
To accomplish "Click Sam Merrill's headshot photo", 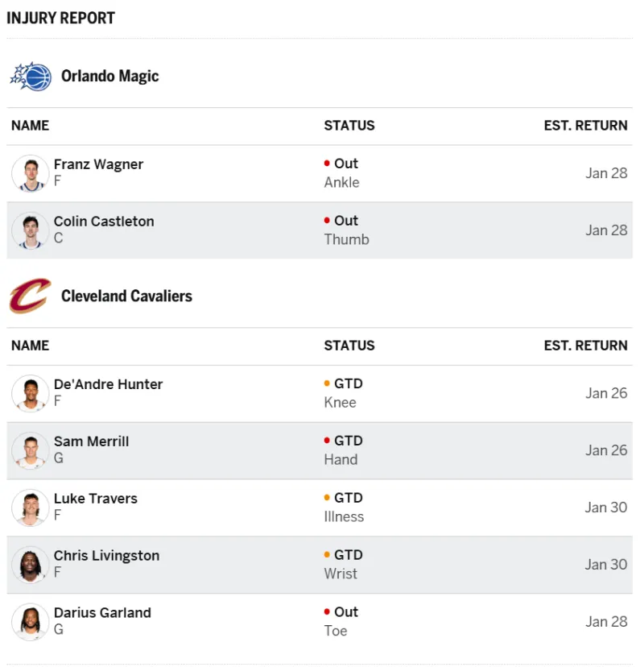I will [x=31, y=450].
